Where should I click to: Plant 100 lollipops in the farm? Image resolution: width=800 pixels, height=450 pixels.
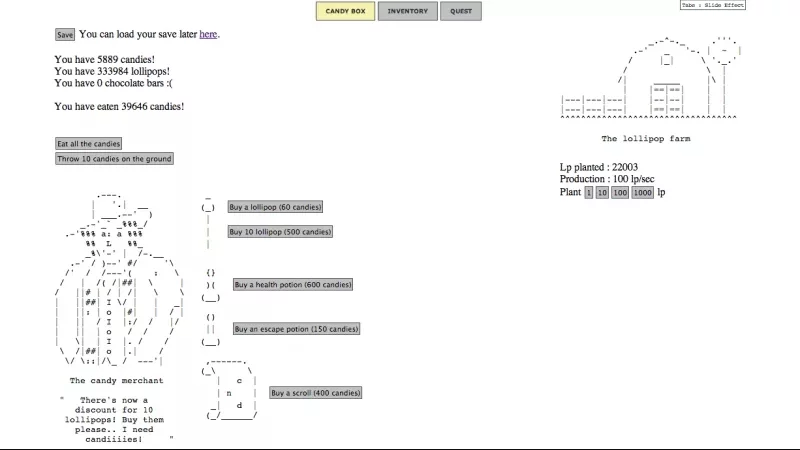pos(620,192)
